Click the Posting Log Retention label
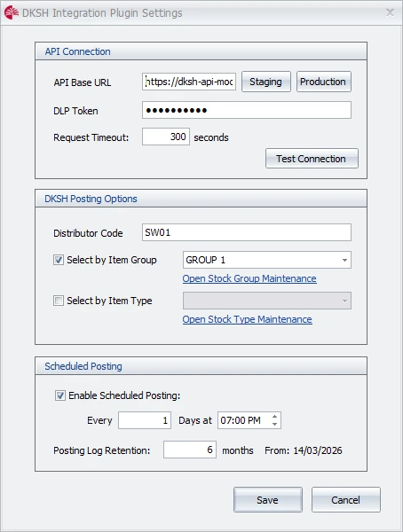 [x=101, y=450]
